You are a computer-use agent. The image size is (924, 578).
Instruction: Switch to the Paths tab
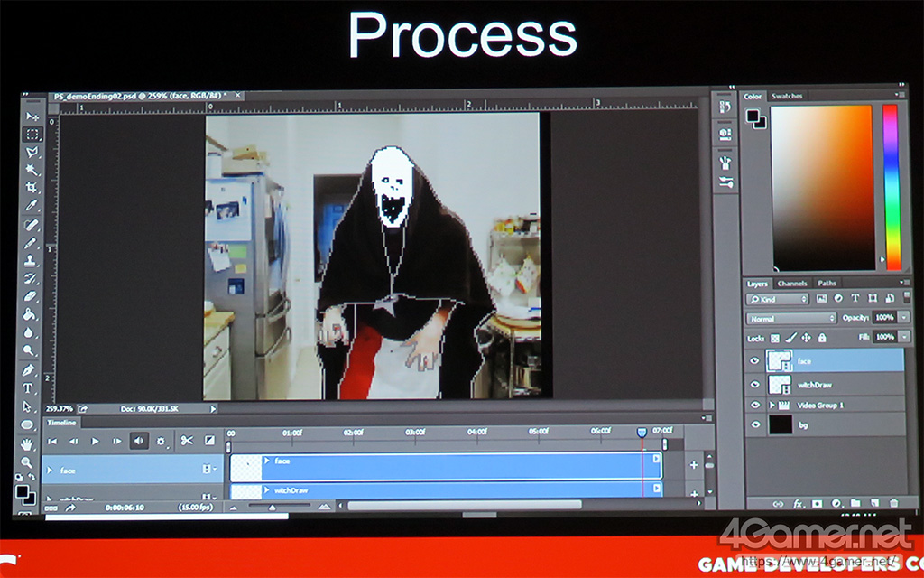(x=827, y=283)
